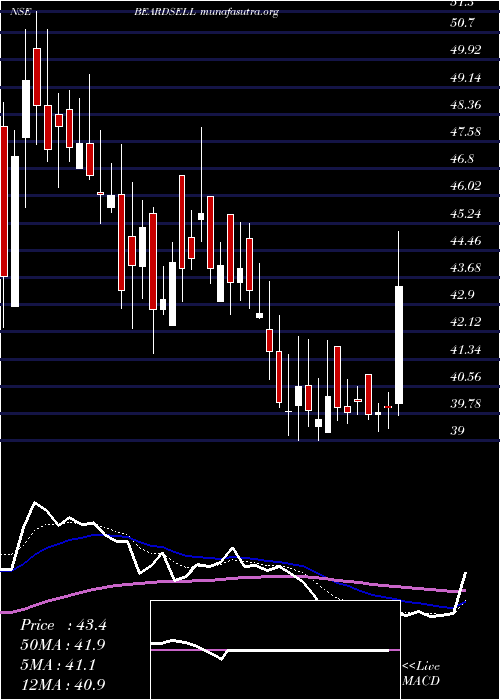500x700 pixels.
Task: Click the 42.9 price axis label
Action: click(462, 295)
